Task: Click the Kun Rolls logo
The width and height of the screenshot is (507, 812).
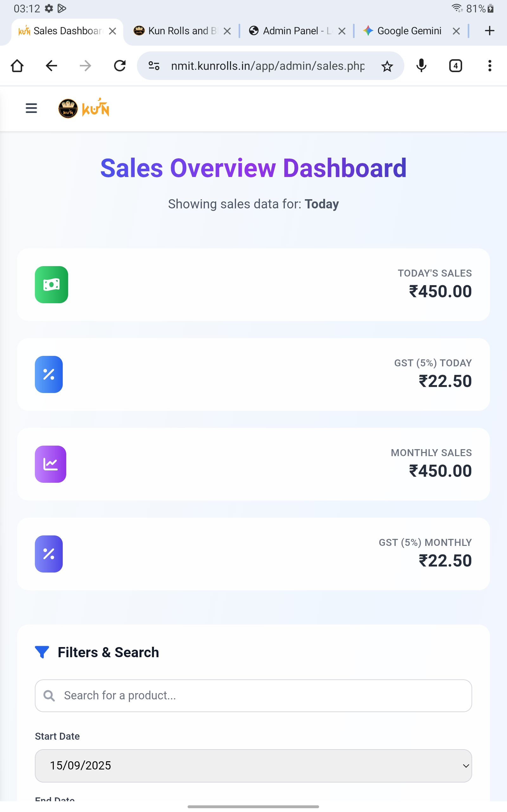Action: pos(83,108)
